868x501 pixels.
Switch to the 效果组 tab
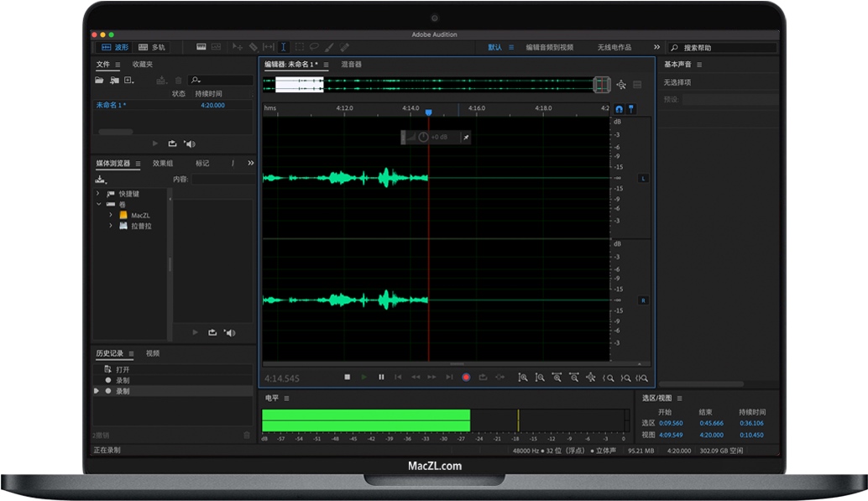tap(162, 163)
